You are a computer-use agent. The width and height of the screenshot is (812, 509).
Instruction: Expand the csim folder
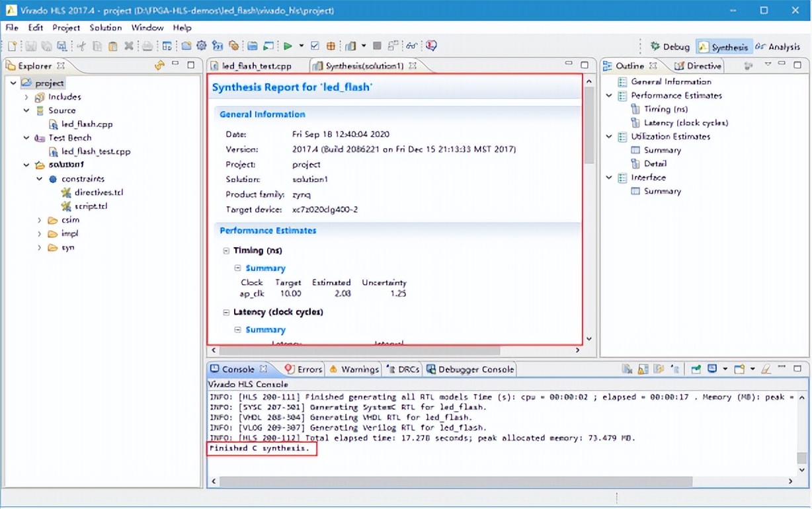pos(40,220)
